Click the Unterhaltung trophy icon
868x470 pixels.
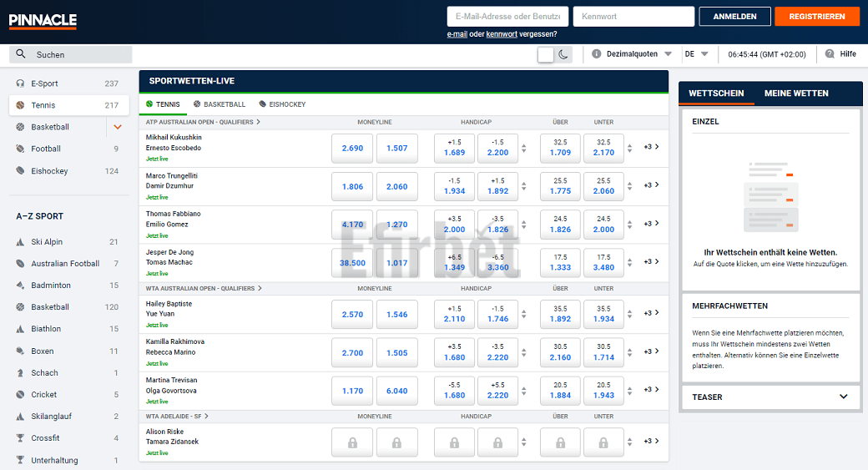tap(21, 460)
